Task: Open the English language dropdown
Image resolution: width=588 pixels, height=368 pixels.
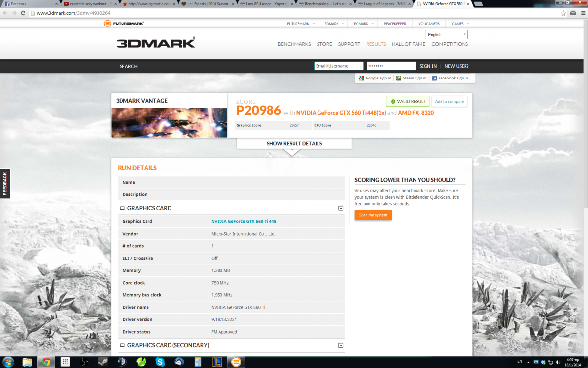Action: coord(446,35)
